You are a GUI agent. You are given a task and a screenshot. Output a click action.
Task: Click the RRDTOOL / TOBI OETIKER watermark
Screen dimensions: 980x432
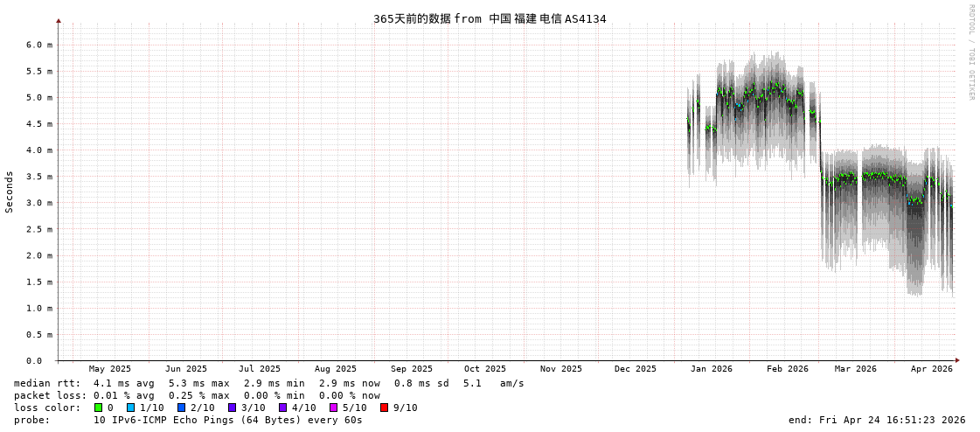coord(970,52)
